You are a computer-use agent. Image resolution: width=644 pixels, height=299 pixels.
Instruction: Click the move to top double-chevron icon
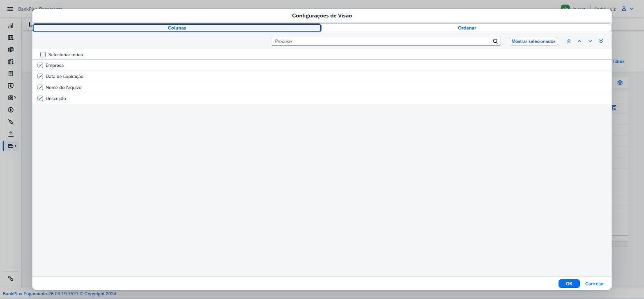[x=569, y=41]
